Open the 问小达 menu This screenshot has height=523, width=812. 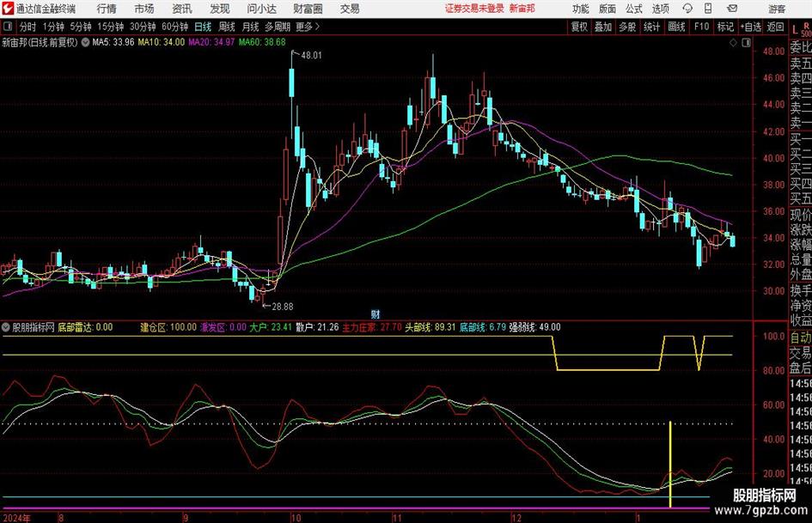261,9
